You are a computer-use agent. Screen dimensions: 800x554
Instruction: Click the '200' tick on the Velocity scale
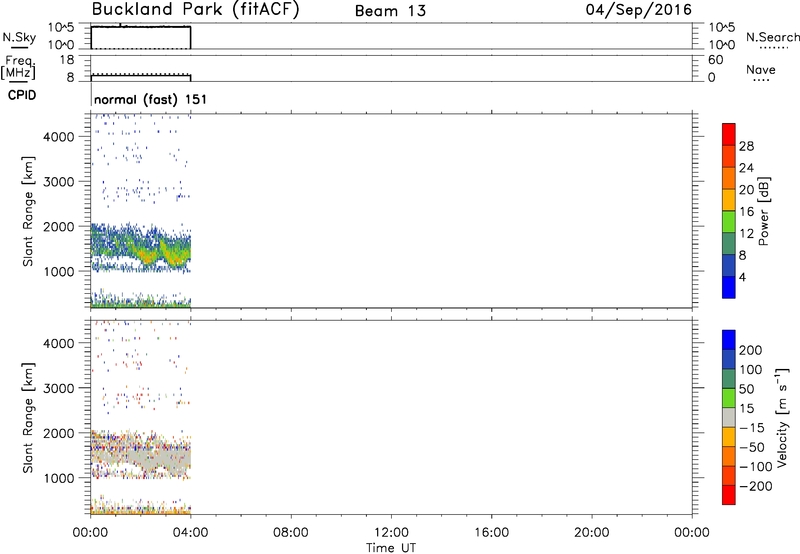pyautogui.click(x=751, y=350)
